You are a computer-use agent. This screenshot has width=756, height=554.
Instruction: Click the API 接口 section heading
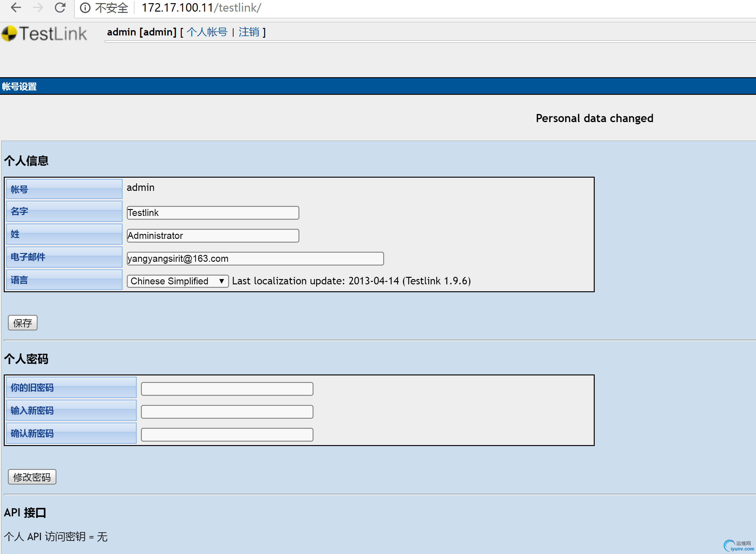click(x=25, y=513)
